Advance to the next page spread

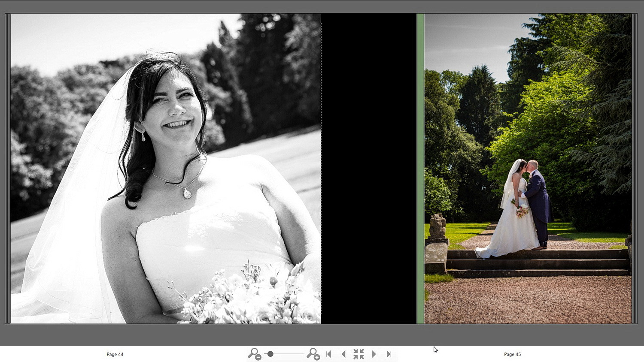click(x=374, y=354)
